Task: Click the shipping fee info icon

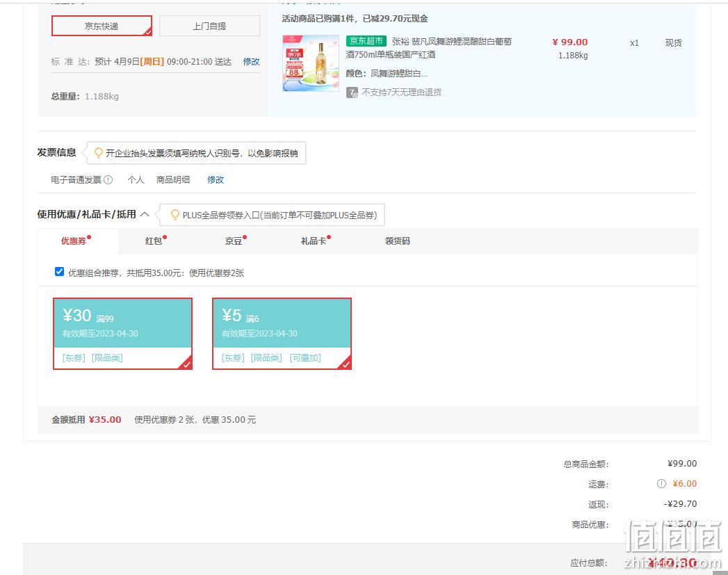Action: 662,484
